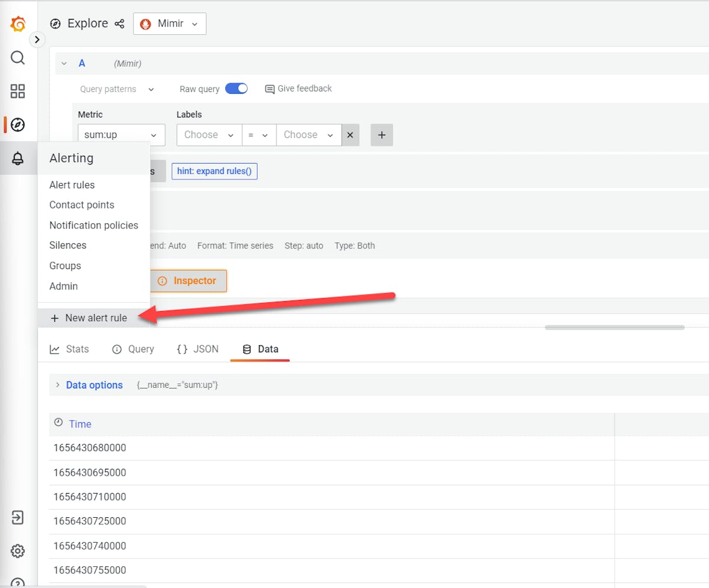Screen dimensions: 709x588
Task: Click the Search magnifier icon
Action: [x=18, y=58]
